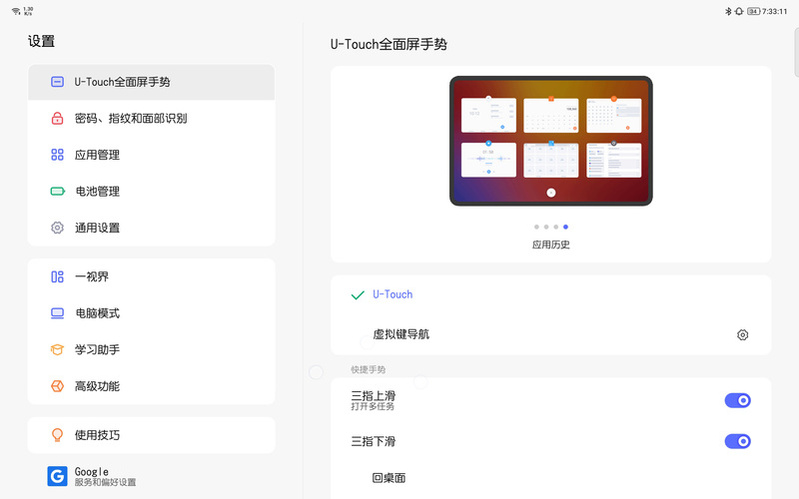Image resolution: width=799 pixels, height=499 pixels.
Task: Open 虚拟键导航 gear settings icon
Action: click(742, 335)
